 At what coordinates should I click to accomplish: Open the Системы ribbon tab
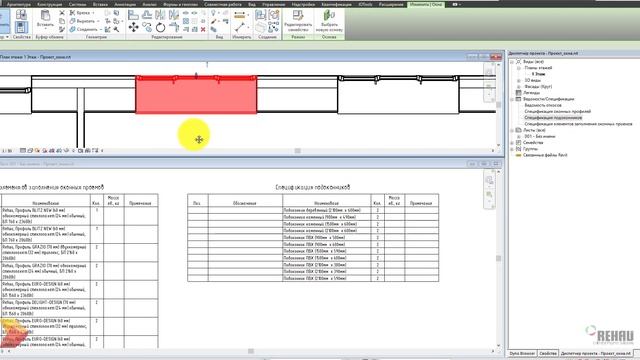tap(77, 4)
